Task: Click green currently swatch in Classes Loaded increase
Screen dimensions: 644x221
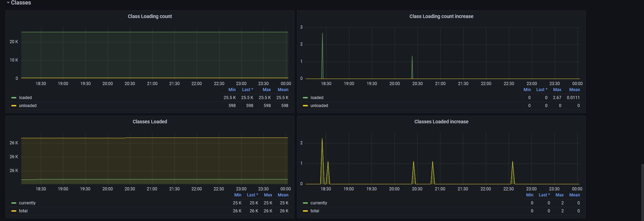Action: [x=305, y=203]
